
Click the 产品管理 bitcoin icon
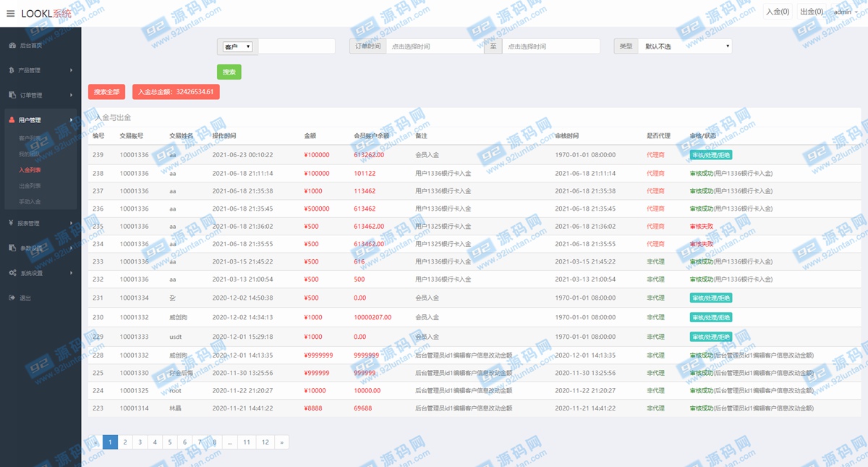[x=12, y=70]
